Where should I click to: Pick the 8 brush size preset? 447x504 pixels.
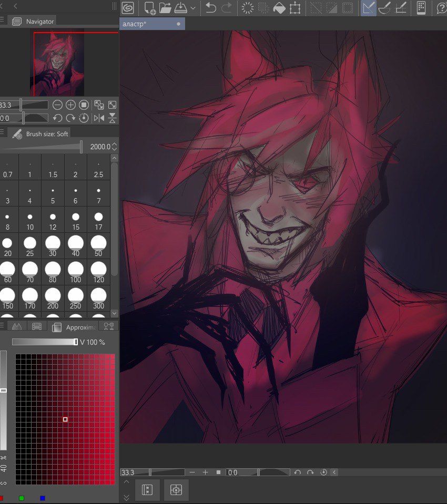[x=7, y=220]
